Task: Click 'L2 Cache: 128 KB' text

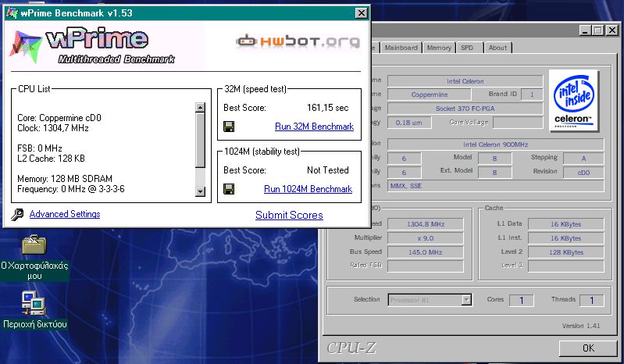Action: 51,159
